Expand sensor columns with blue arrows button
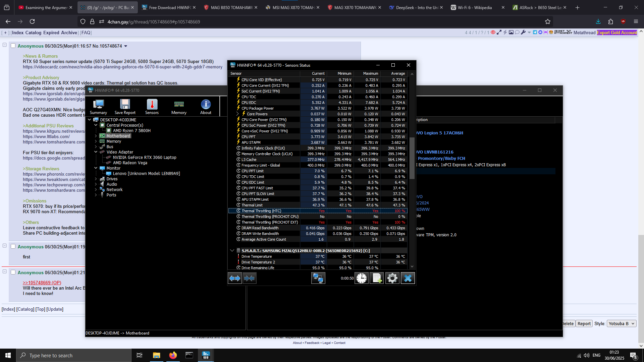 coord(234,278)
